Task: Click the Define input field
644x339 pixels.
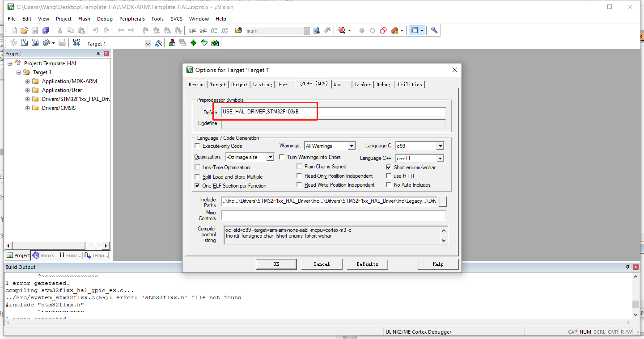Action: tap(334, 113)
